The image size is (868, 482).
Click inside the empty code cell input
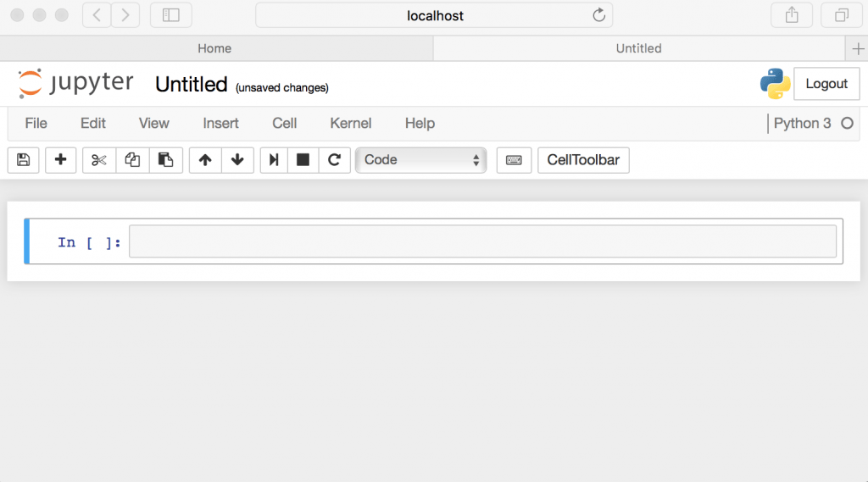click(x=481, y=241)
